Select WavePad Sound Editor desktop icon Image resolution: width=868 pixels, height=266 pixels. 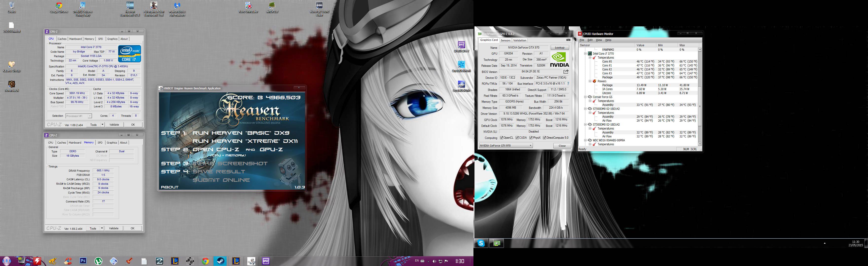click(x=319, y=9)
